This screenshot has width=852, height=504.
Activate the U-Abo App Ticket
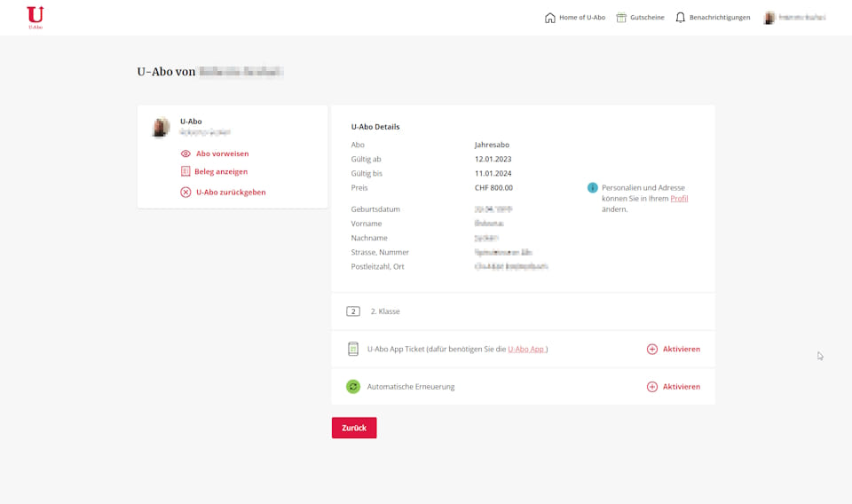click(674, 349)
